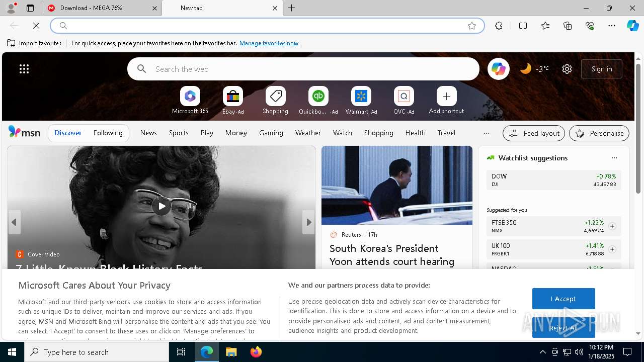Open the Reuters story image
The image size is (644, 362).
click(x=397, y=185)
